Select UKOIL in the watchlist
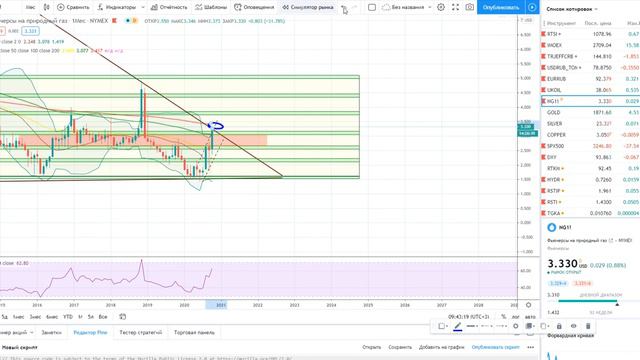The height and width of the screenshot is (360, 640). [590, 90]
